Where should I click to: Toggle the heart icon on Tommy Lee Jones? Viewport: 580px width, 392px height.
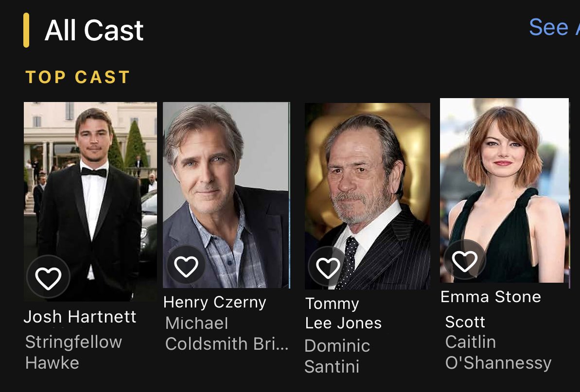coord(328,267)
